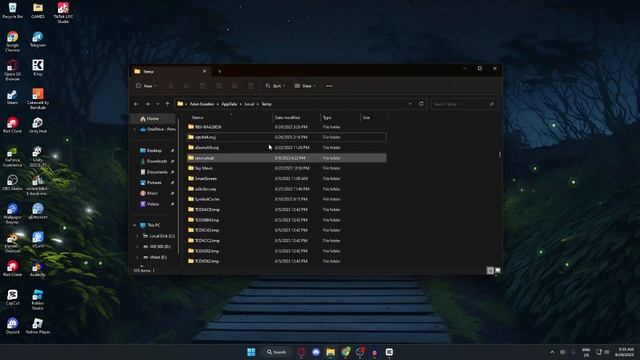Click the taskbar Search box
Viewport: 640px width, 360px height.
(x=277, y=352)
